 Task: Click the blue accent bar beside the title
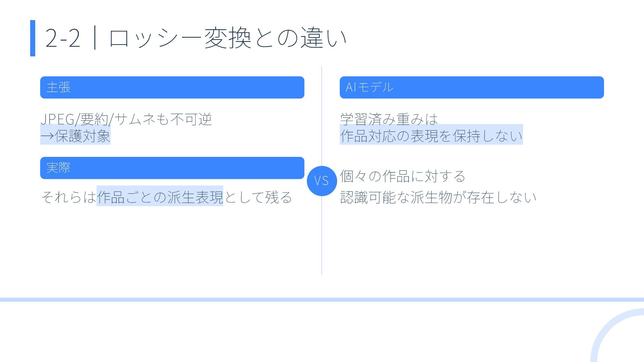coord(33,38)
